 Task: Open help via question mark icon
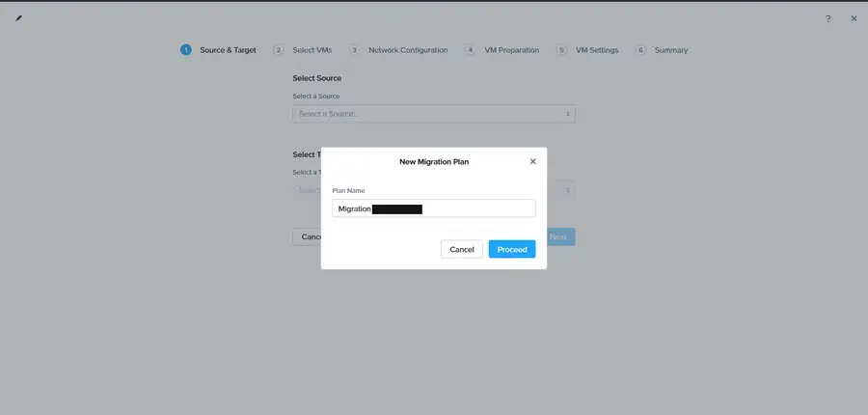coord(828,19)
